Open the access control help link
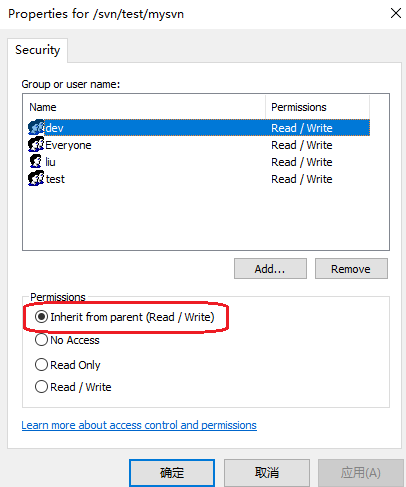This screenshot has width=406, height=487. point(139,425)
